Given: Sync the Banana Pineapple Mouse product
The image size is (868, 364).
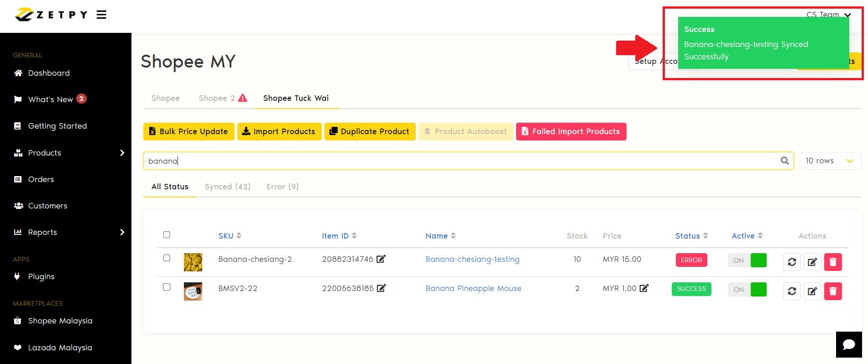Looking at the screenshot, I should [x=792, y=291].
